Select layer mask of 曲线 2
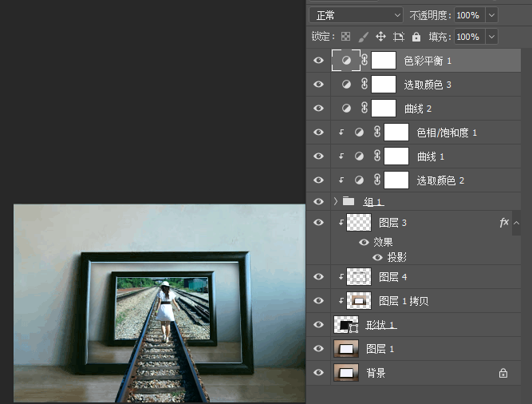This screenshot has width=532, height=404. [384, 109]
